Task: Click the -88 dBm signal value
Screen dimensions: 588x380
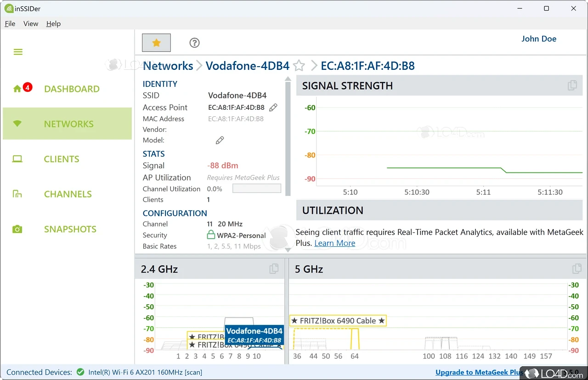Action: tap(223, 165)
